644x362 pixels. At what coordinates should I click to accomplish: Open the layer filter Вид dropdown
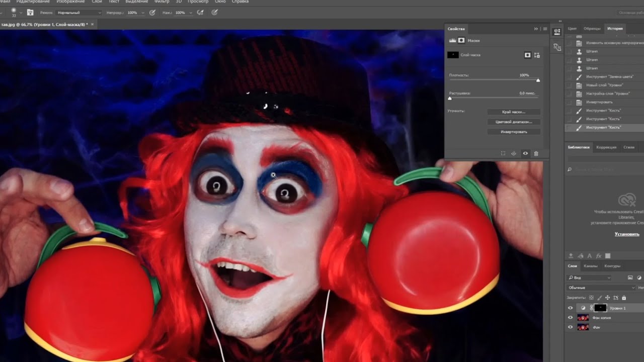click(x=589, y=278)
